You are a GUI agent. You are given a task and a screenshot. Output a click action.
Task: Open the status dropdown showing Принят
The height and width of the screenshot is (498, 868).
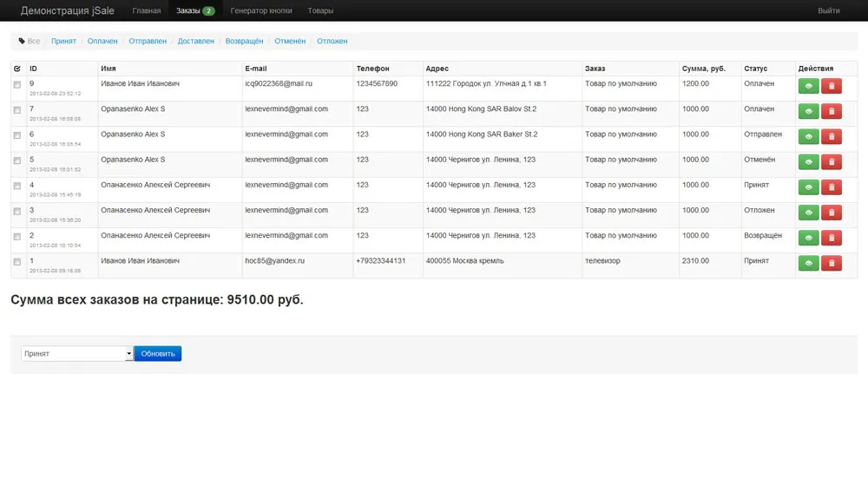[x=76, y=354]
